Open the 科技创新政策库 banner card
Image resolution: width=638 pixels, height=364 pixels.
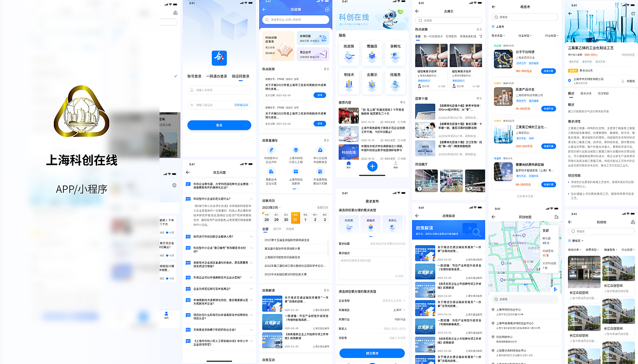coord(278,46)
